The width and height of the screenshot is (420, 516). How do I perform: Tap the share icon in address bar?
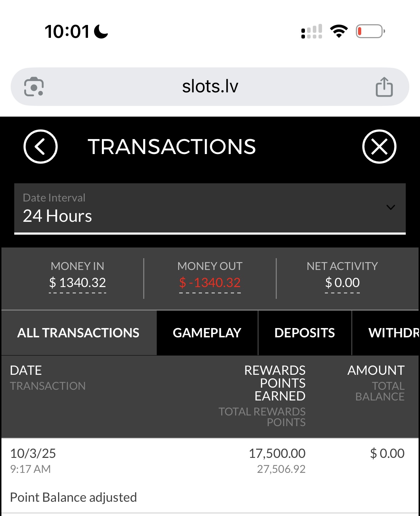tap(384, 87)
